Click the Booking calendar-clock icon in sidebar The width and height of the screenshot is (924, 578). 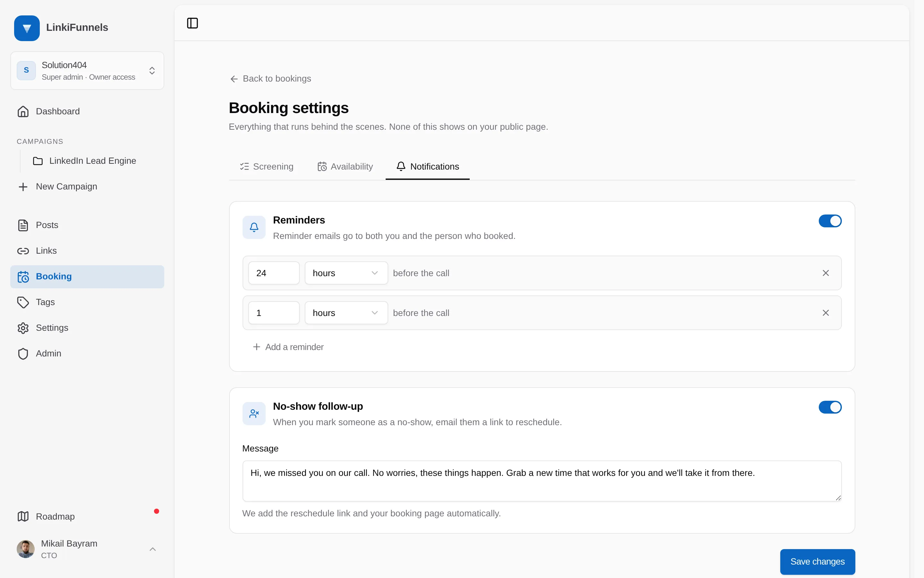(x=23, y=276)
